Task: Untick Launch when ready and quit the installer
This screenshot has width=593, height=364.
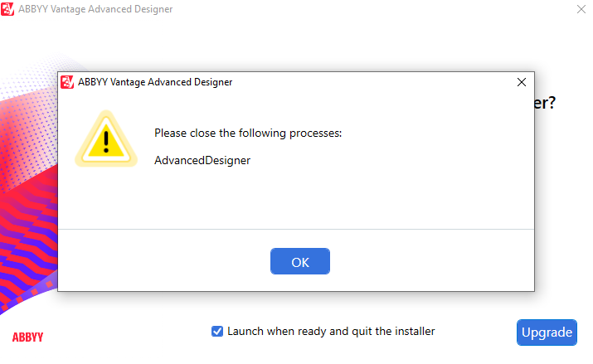Action: pyautogui.click(x=217, y=332)
